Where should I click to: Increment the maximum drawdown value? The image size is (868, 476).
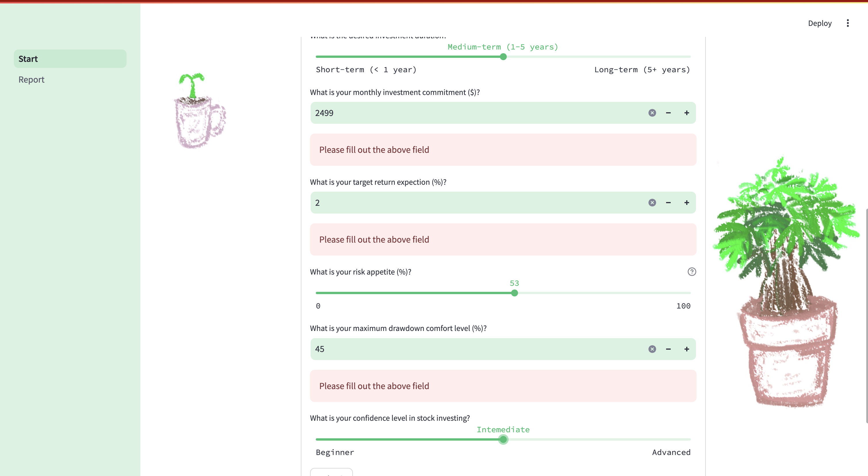coord(687,349)
